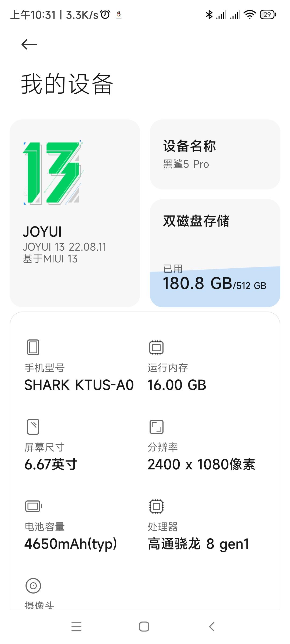Tap the Wi-Fi icon in status bar

250,14
